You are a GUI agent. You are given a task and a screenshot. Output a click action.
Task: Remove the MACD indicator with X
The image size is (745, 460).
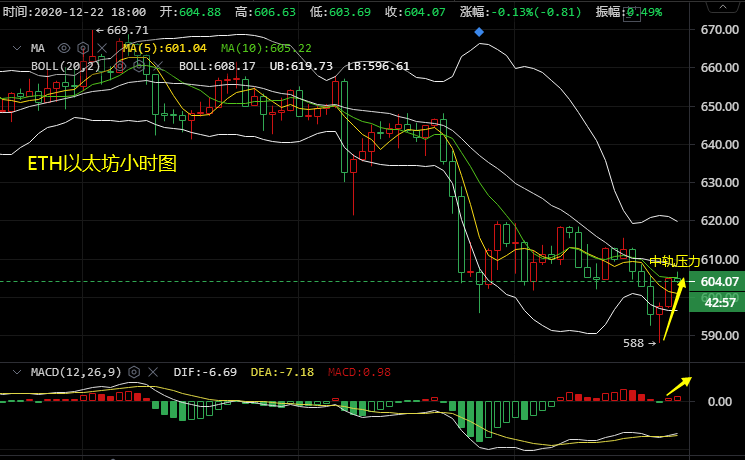pos(152,372)
